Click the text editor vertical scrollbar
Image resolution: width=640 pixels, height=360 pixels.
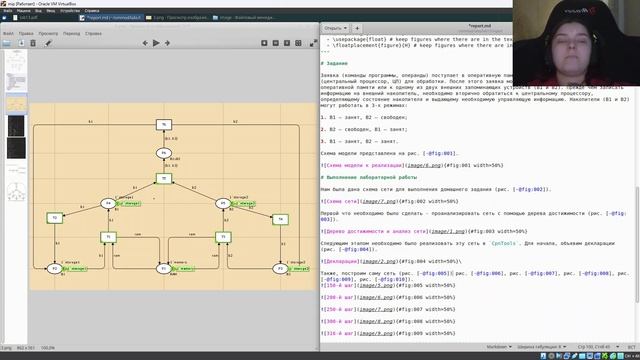click(637, 245)
